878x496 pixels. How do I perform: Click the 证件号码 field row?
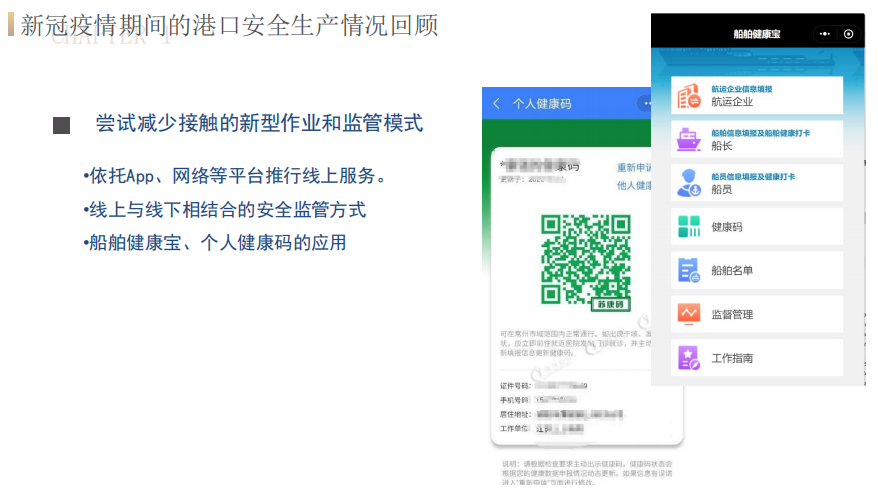(x=543, y=386)
